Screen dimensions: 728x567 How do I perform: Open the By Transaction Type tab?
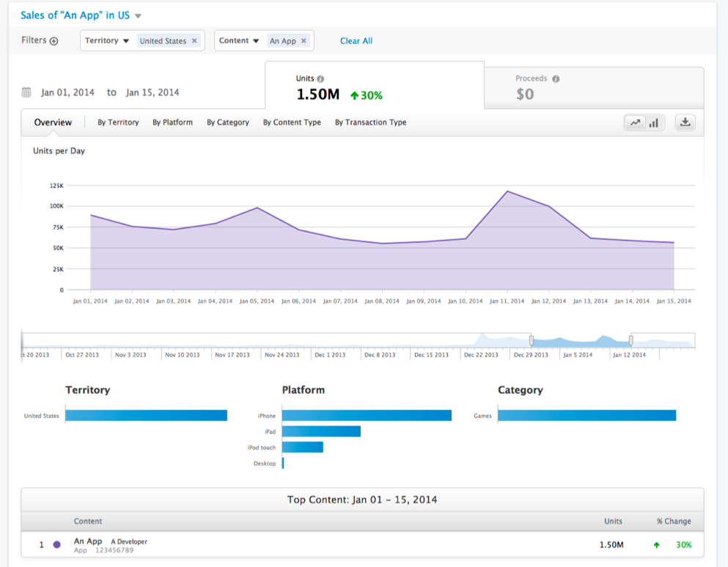pyautogui.click(x=370, y=122)
